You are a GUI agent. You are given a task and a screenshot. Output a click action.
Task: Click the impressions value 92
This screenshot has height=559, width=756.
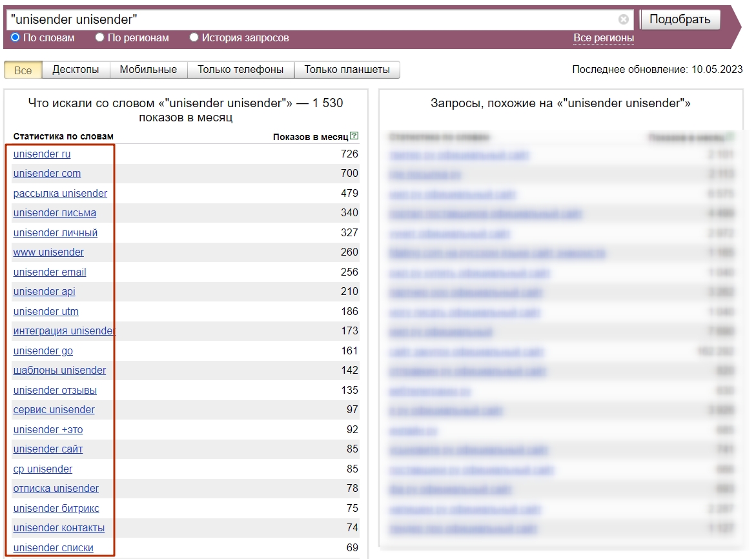[352, 429]
